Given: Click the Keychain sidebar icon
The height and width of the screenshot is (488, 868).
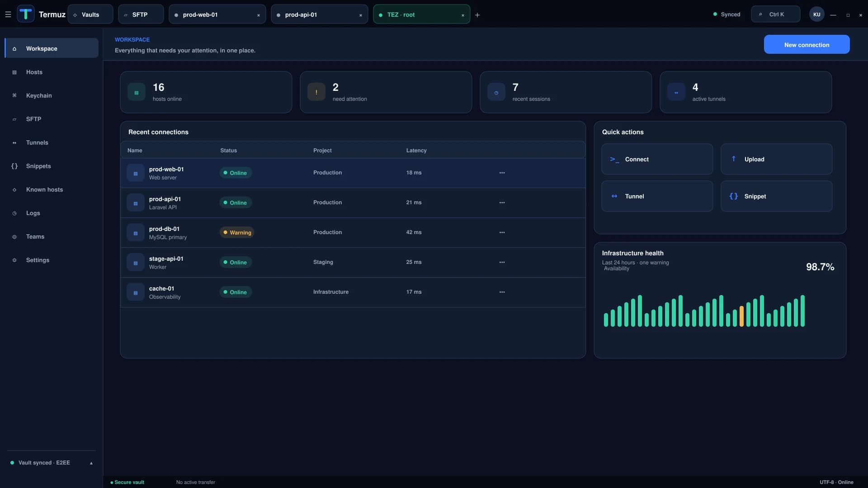Looking at the screenshot, I should click(x=14, y=95).
